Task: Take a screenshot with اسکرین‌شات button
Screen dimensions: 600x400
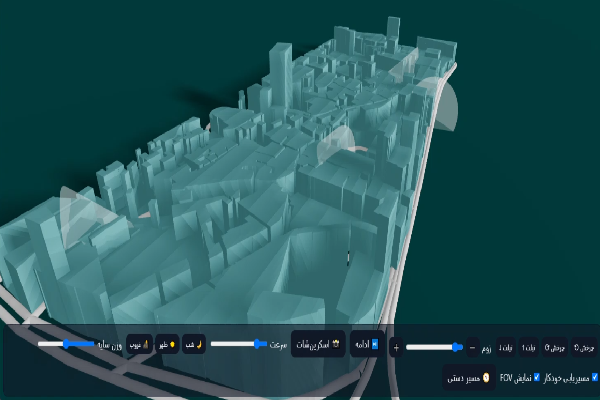Action: coord(318,344)
